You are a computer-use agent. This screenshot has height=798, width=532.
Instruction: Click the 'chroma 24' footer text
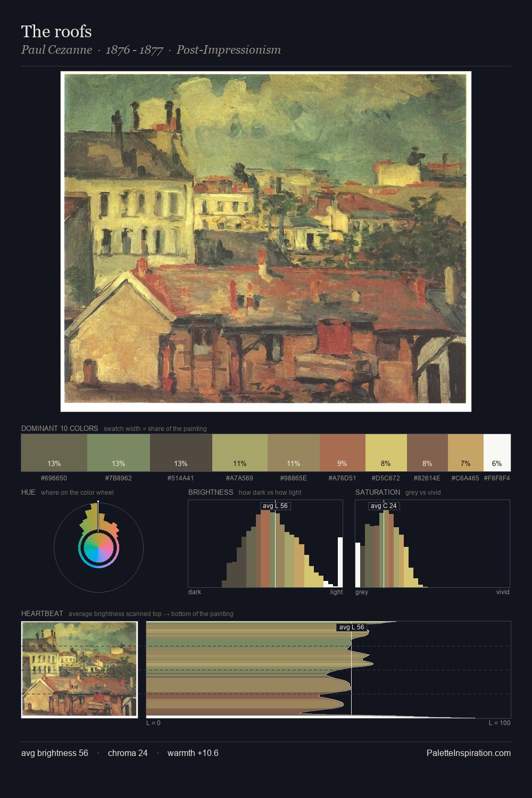point(128,753)
